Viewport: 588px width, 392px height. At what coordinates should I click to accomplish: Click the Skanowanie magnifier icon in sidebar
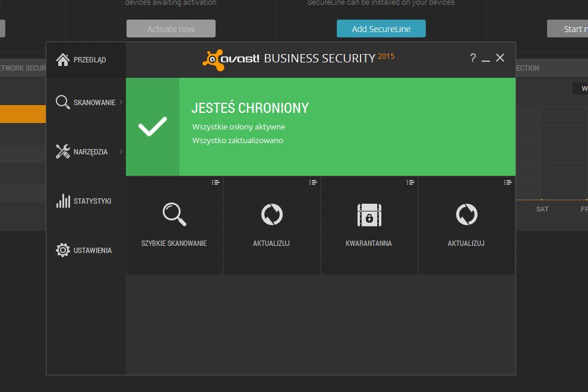tap(62, 102)
